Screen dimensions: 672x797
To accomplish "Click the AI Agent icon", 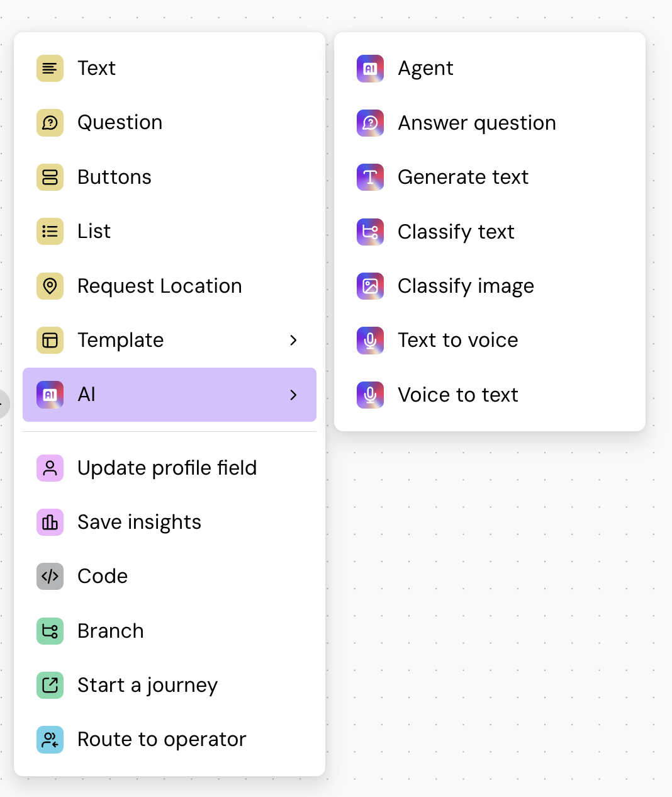I will tap(370, 68).
